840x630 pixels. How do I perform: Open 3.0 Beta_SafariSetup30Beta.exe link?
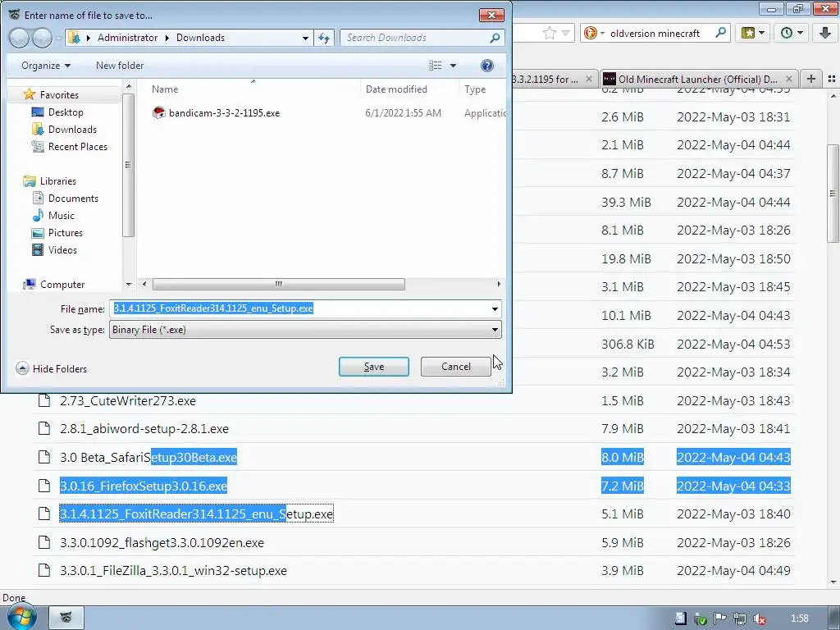[x=148, y=458]
